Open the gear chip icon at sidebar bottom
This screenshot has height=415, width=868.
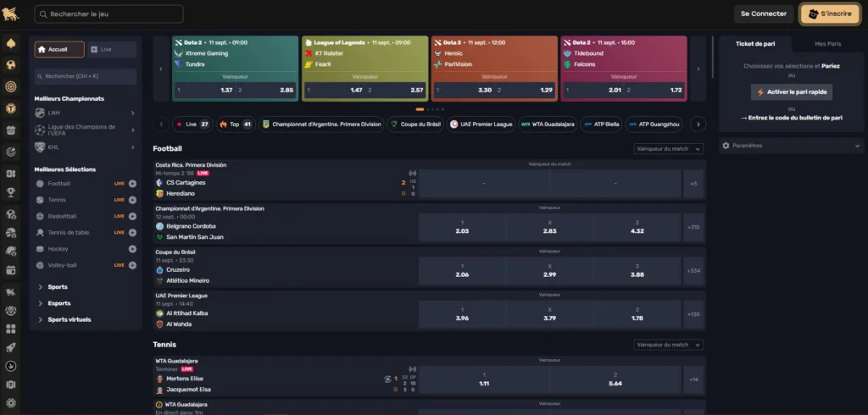tap(10, 403)
